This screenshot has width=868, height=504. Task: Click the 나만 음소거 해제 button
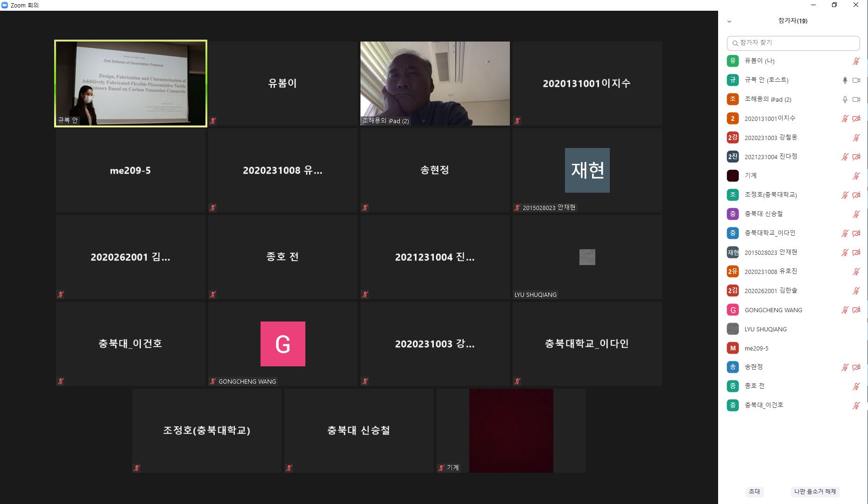[815, 491]
